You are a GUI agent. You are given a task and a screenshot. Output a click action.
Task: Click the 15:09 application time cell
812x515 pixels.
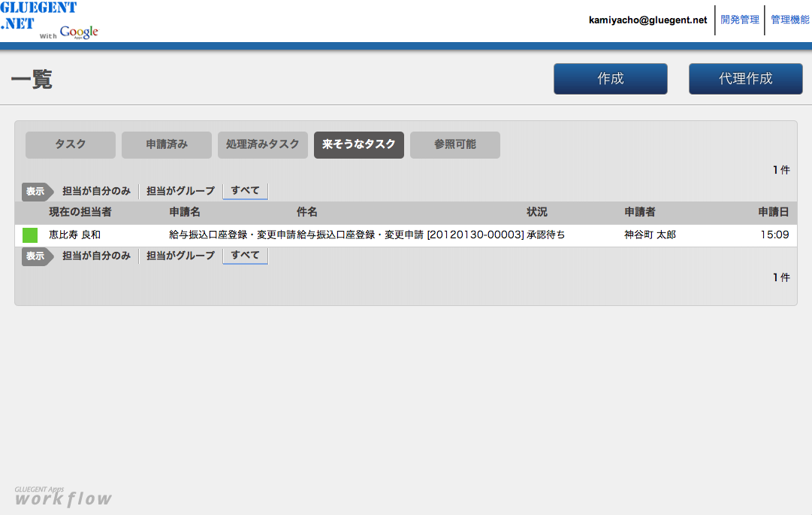[x=774, y=235]
